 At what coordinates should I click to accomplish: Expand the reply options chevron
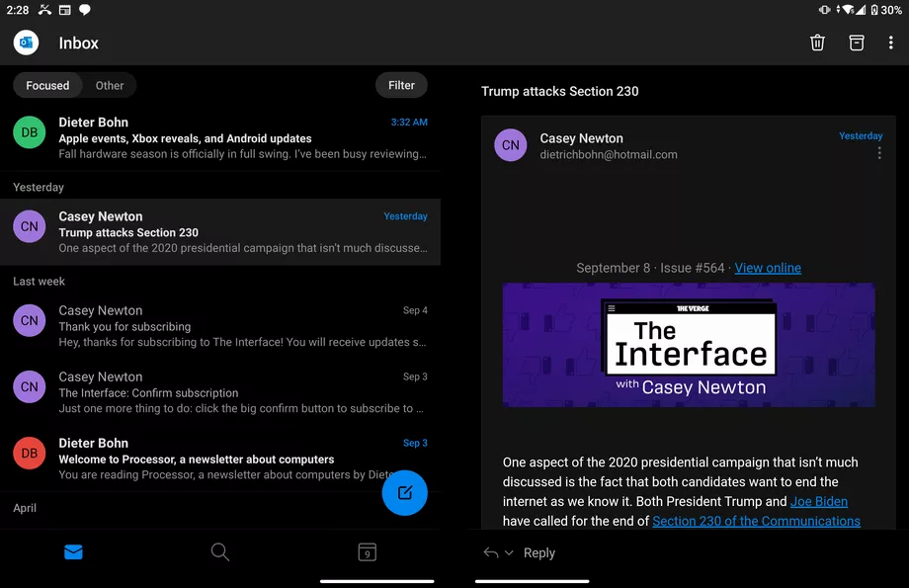(509, 552)
